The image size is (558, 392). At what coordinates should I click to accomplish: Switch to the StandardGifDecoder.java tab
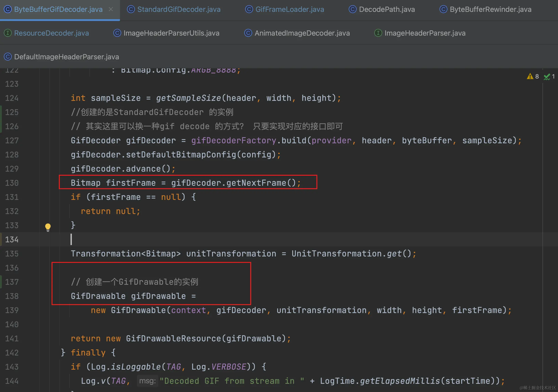click(179, 9)
